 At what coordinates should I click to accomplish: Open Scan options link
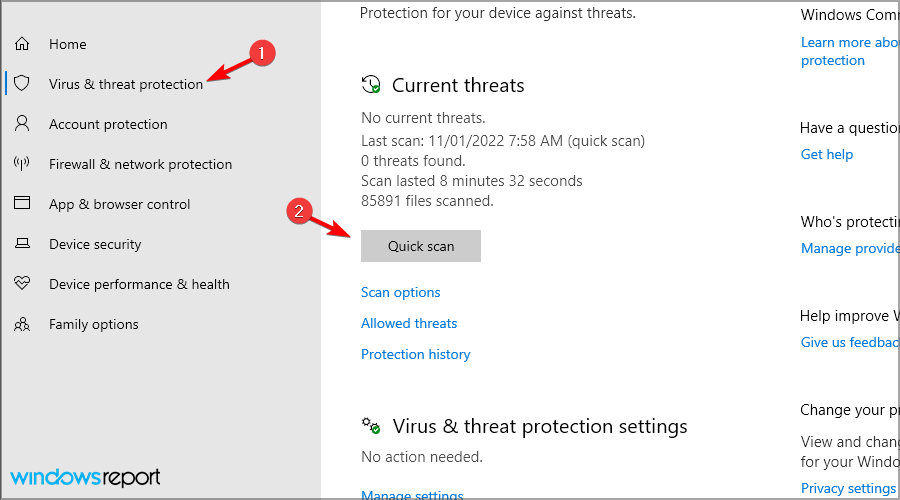click(x=401, y=292)
